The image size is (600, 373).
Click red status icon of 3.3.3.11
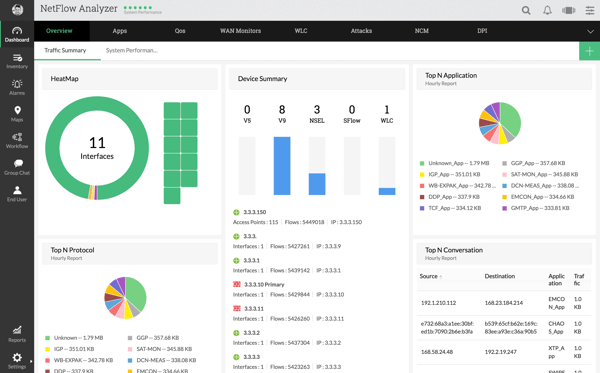(x=236, y=308)
